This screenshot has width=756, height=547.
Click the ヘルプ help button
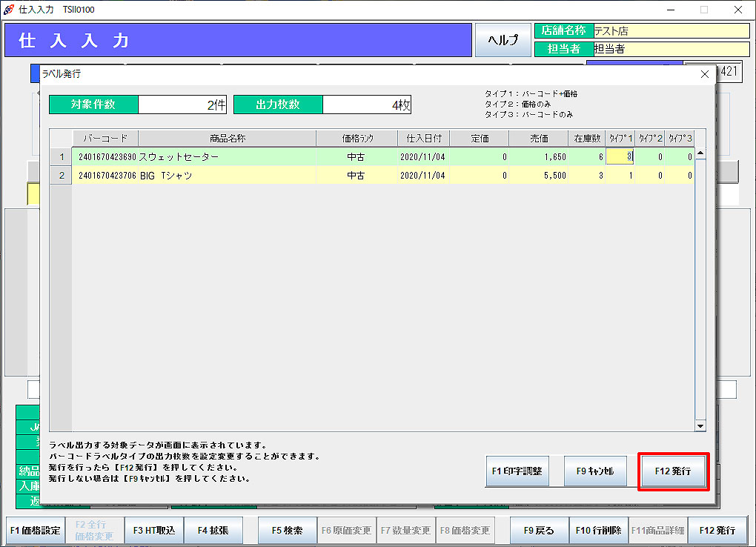[502, 41]
